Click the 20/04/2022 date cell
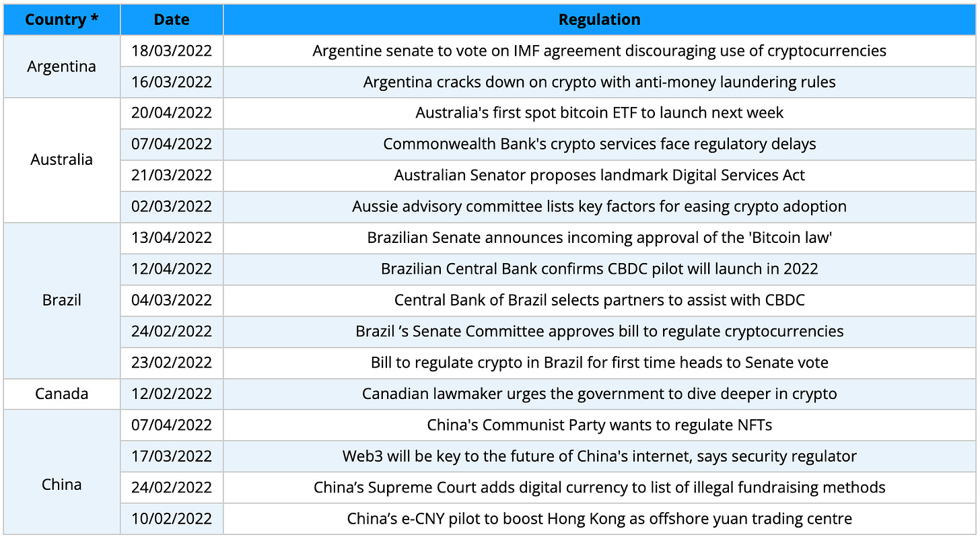The width and height of the screenshot is (980, 539). pos(172,113)
